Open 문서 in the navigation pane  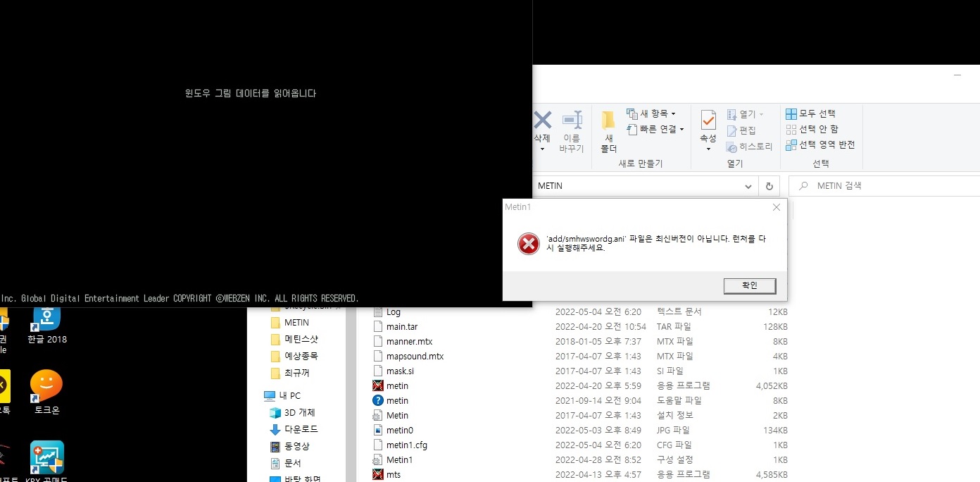(x=292, y=463)
